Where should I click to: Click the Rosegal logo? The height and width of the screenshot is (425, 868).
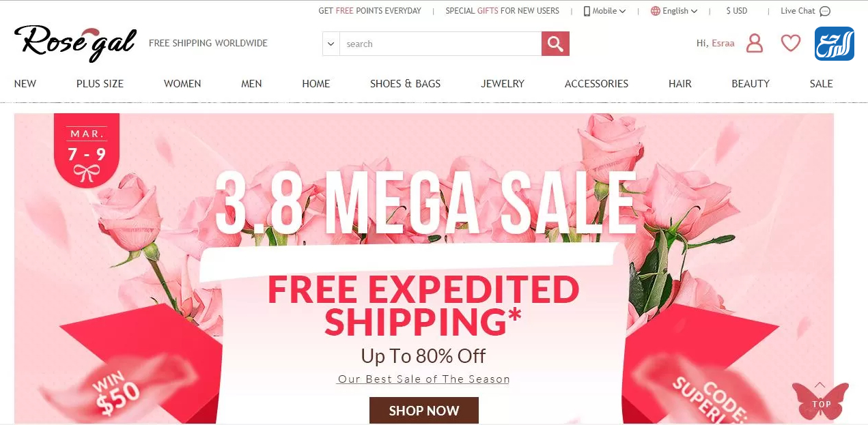click(75, 42)
